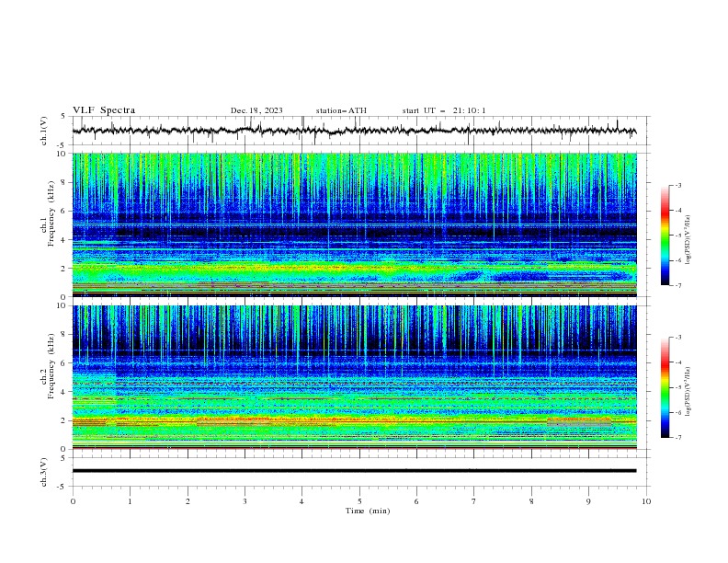Click the "-3" tick on ch.1 color bar
The height and width of the screenshot is (563, 728).
[x=677, y=185]
